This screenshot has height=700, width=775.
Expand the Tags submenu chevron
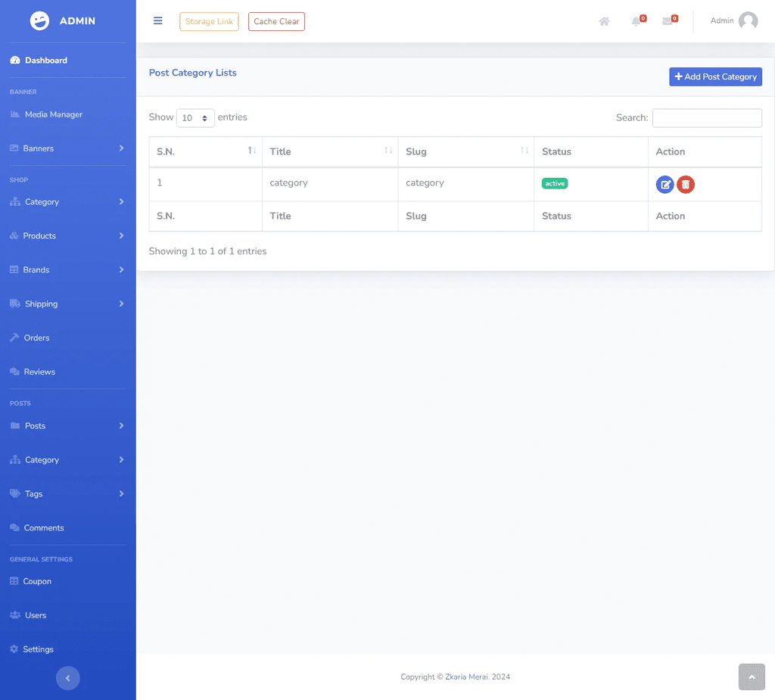coord(121,494)
